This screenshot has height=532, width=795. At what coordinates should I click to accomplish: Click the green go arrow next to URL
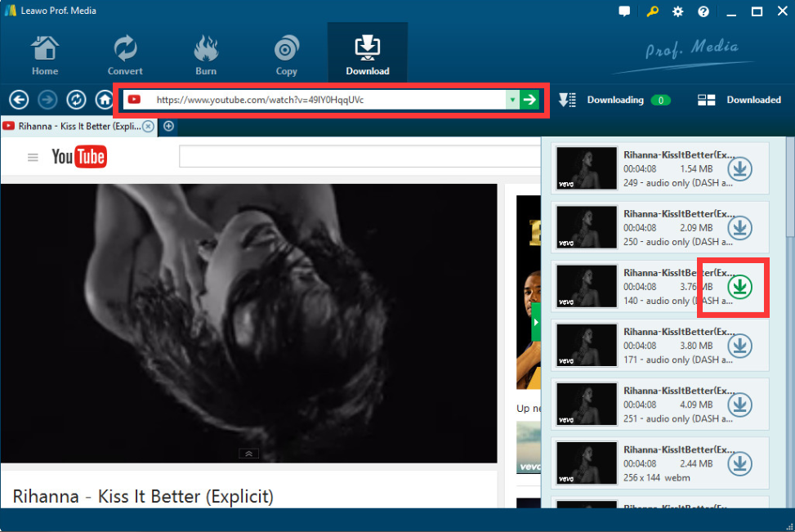(530, 100)
